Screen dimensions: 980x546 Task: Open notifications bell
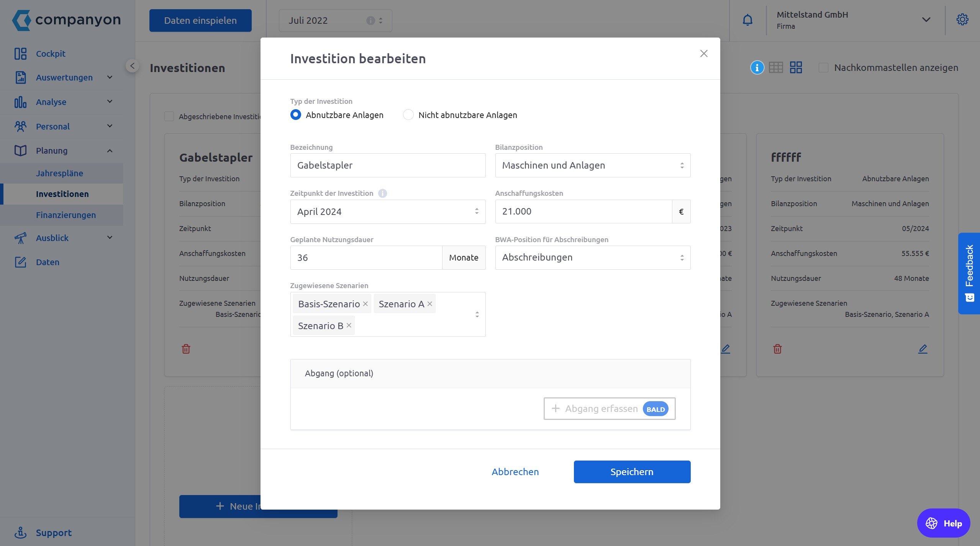747,20
